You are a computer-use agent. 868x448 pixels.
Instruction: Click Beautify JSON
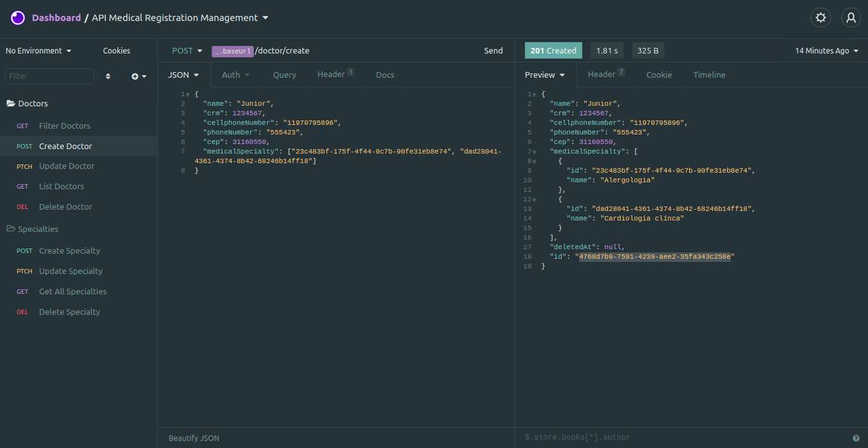(x=194, y=438)
